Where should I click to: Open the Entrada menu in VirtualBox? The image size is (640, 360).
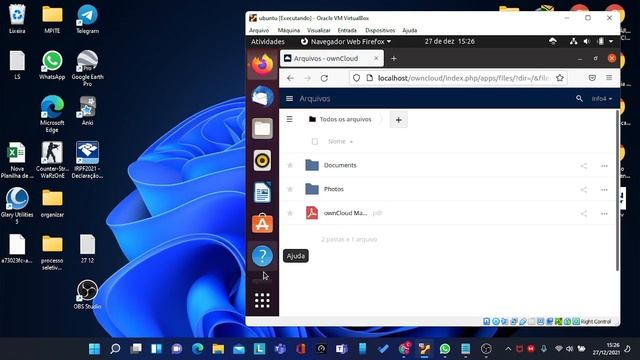pyautogui.click(x=347, y=30)
